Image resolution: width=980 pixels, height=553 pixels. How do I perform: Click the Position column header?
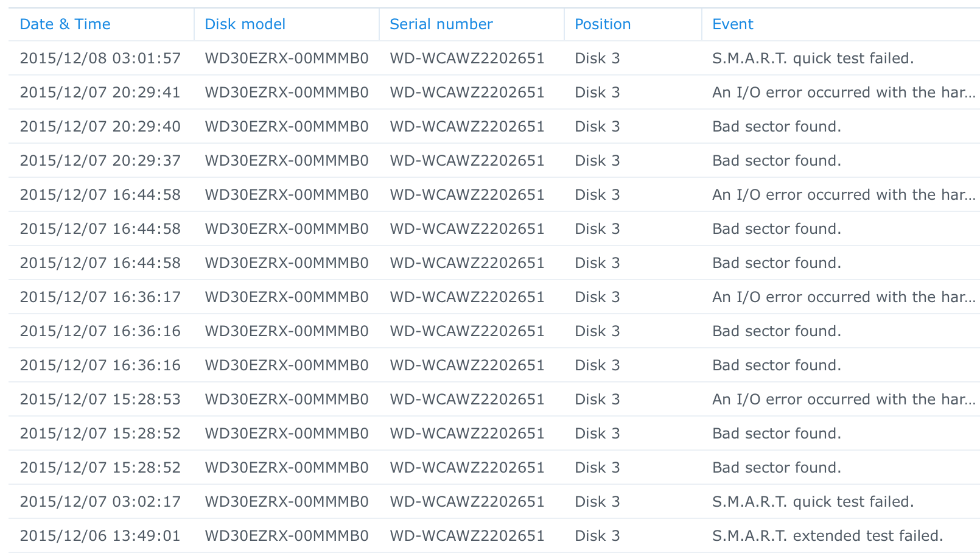click(603, 24)
